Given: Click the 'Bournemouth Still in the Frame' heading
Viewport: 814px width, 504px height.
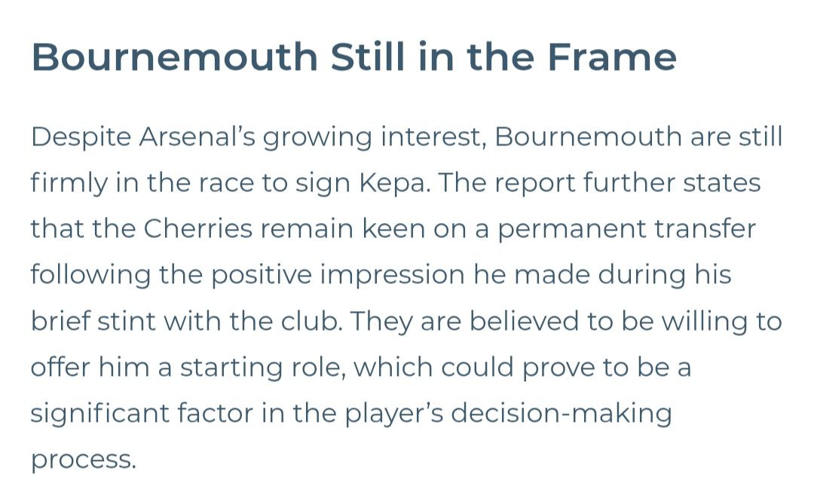Looking at the screenshot, I should [x=353, y=57].
